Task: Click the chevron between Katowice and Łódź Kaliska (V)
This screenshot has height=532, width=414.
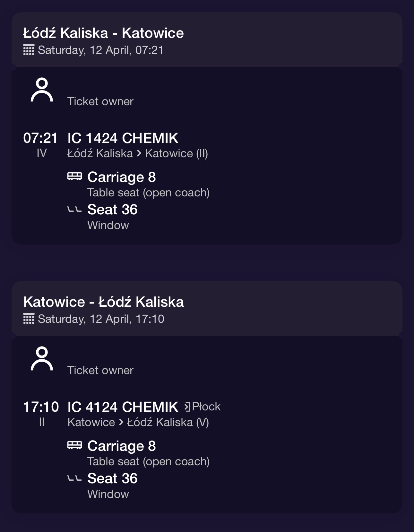Action: click(121, 422)
